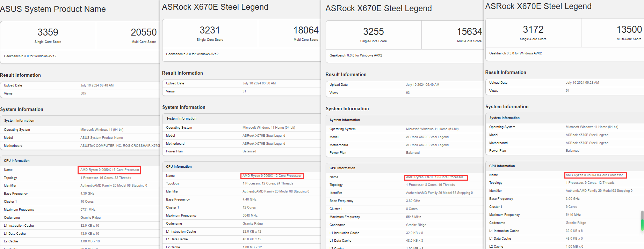Click the upload date July 10 2024 05:49 AM
Image resolution: width=644 pixels, height=249 pixels.
click(422, 85)
